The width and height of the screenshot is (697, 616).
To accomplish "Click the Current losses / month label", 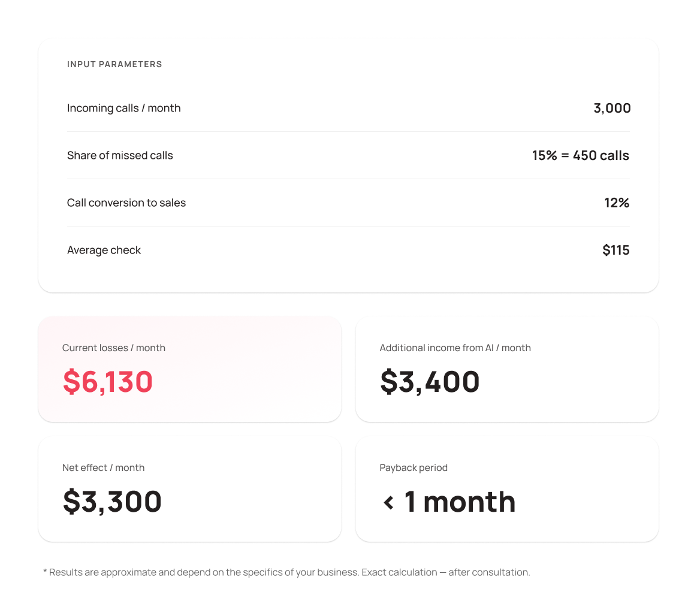I will [113, 348].
